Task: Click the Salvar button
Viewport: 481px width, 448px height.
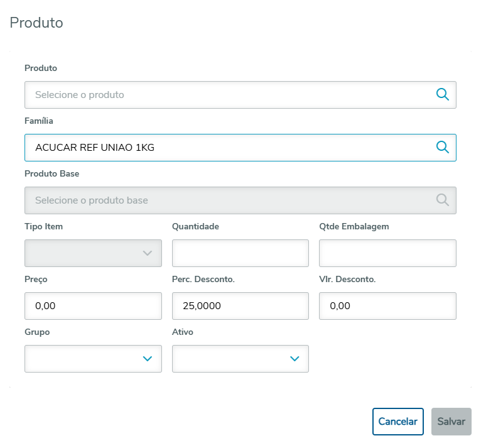Action: [x=451, y=422]
